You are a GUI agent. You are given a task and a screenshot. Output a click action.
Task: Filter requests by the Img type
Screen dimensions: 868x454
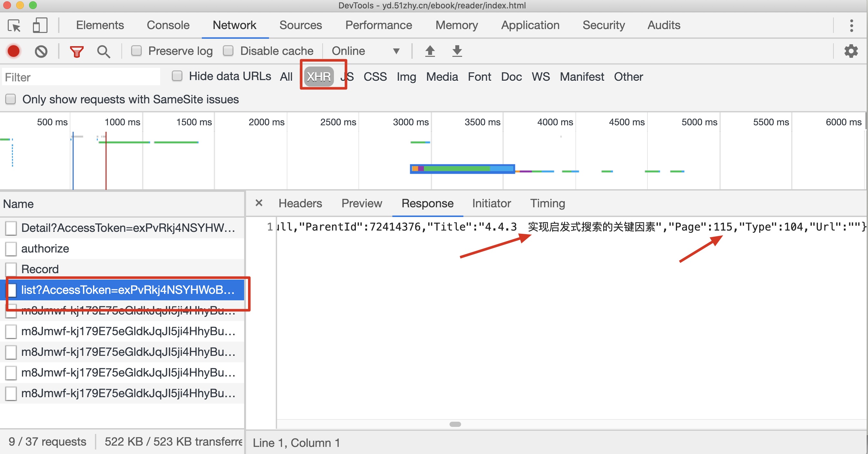[406, 77]
